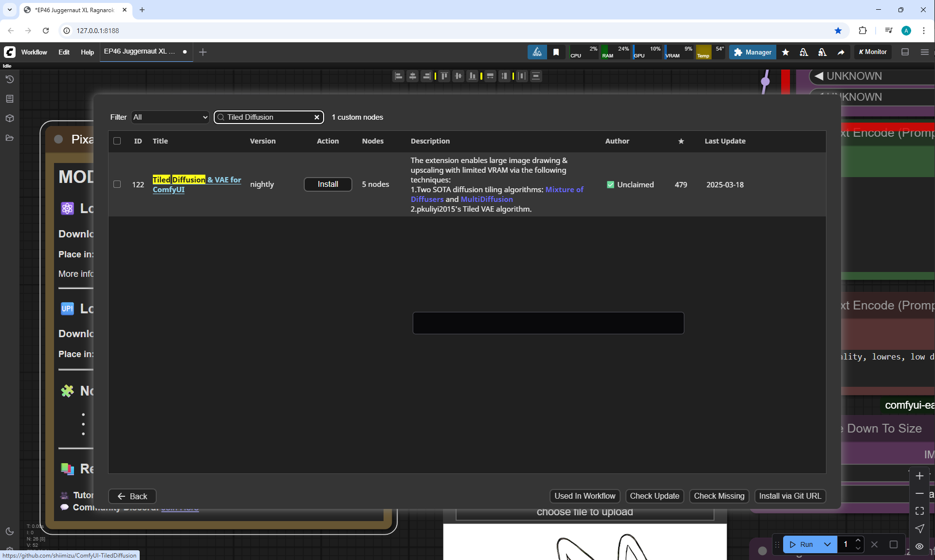Toggle dark theme moon icon
The width and height of the screenshot is (935, 560).
9,531
